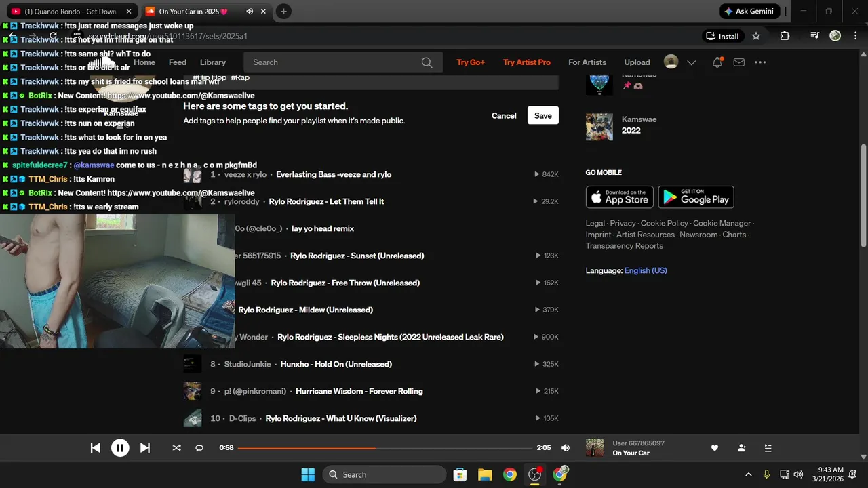This screenshot has width=868, height=488.
Task: Follow User 667865097 from player bar
Action: coord(741,448)
